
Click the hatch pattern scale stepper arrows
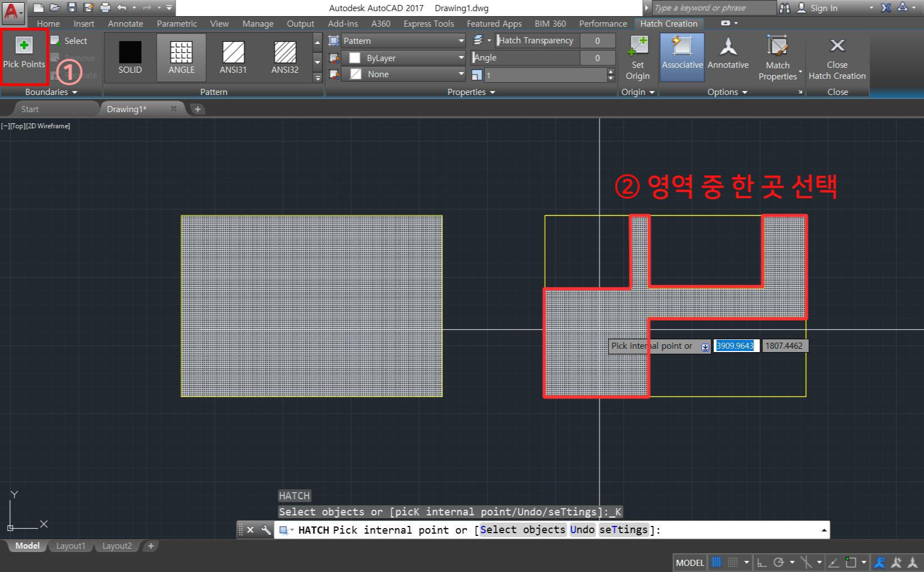coord(611,75)
